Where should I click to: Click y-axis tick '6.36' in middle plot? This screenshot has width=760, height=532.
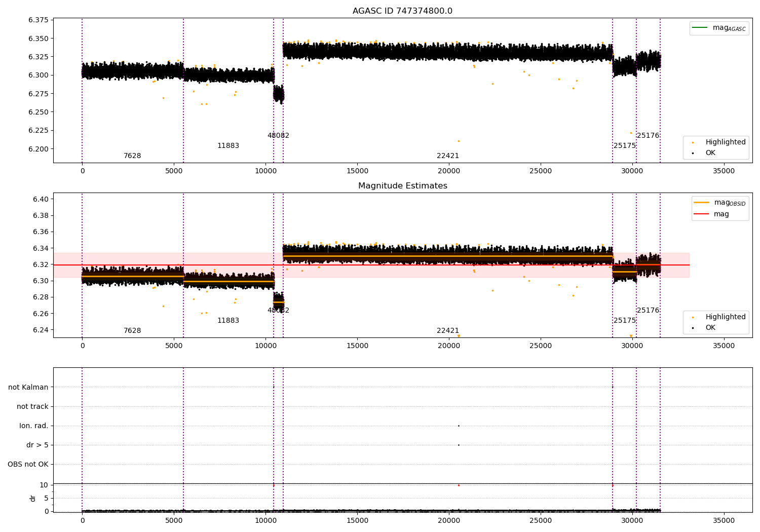[x=41, y=232]
